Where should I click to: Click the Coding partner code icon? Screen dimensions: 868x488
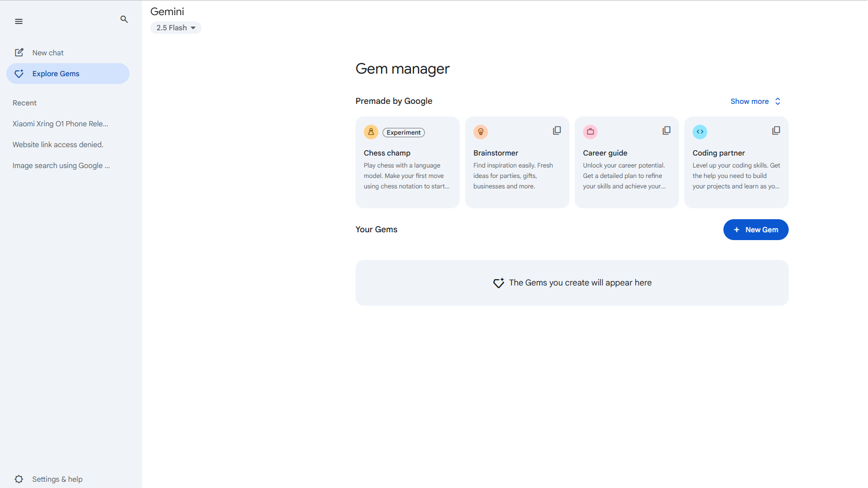(x=700, y=132)
